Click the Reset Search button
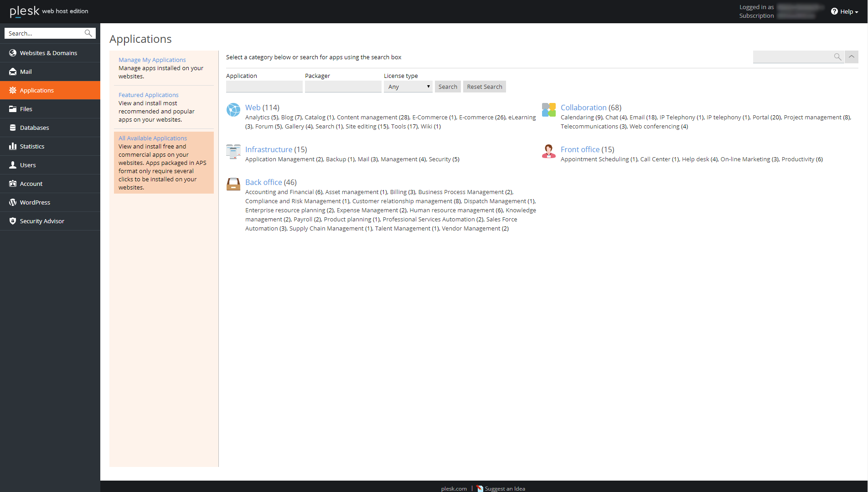Viewport: 868px width, 492px height. click(485, 87)
